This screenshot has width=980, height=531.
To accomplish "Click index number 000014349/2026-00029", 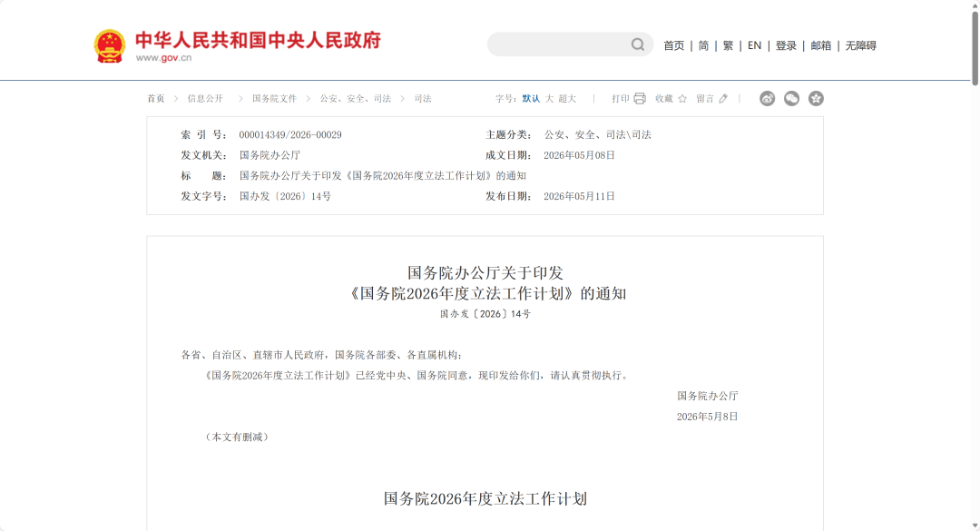I will (x=290, y=135).
